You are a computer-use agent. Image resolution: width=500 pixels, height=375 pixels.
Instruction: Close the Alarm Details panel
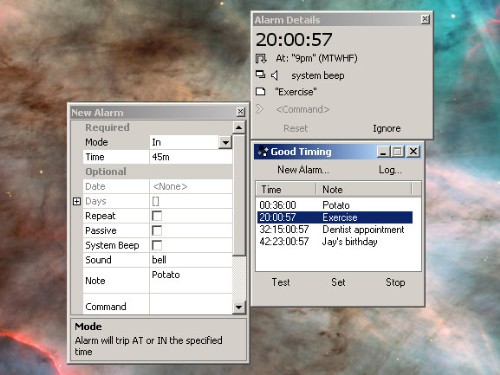425,19
